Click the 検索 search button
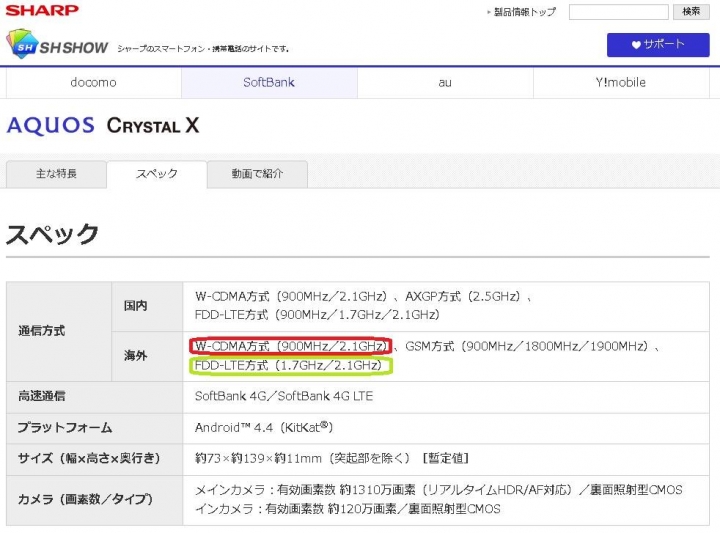The image size is (720, 533). tap(691, 12)
